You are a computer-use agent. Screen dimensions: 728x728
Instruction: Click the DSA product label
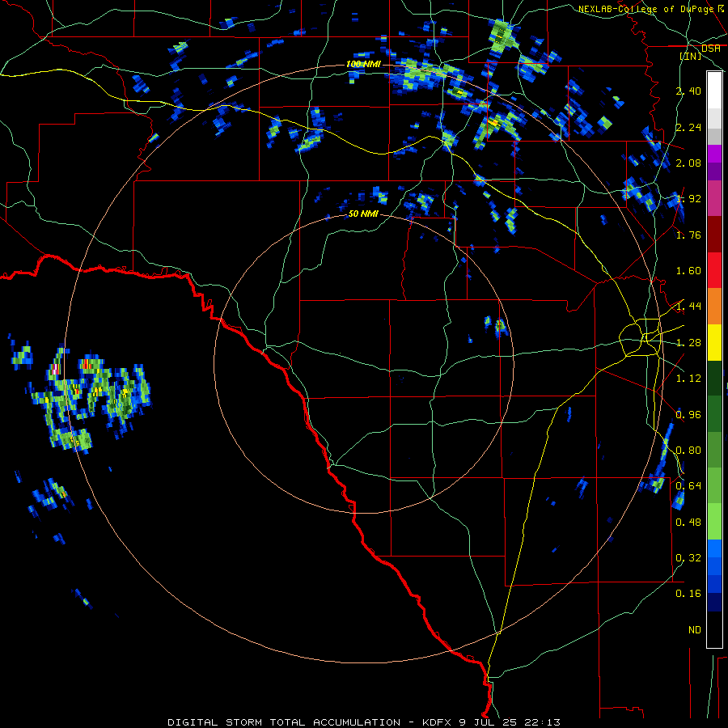(x=711, y=48)
